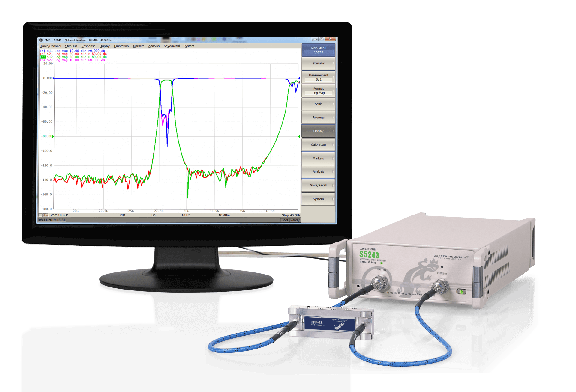This screenshot has width=576, height=392.
Task: Open the Analysis softkey in side panel
Action: [318, 172]
